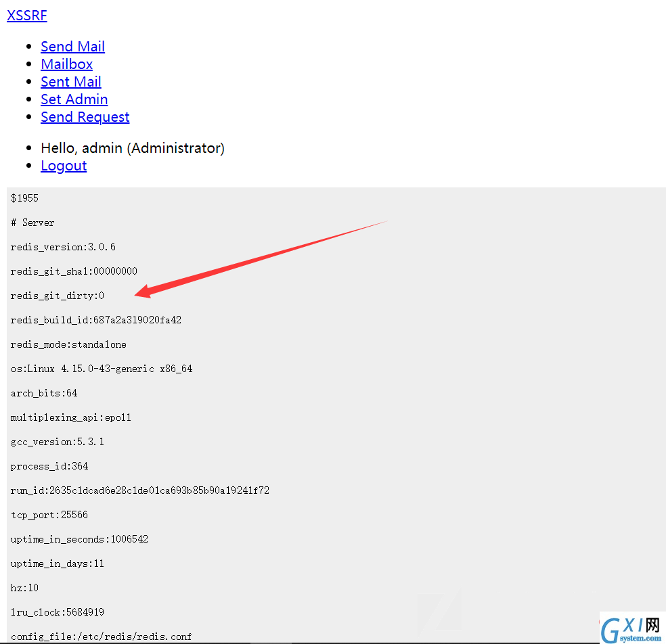Click the 'redis_build_id:687a2a319020fa42' line
The width and height of the screenshot is (666, 644).
tap(96, 320)
